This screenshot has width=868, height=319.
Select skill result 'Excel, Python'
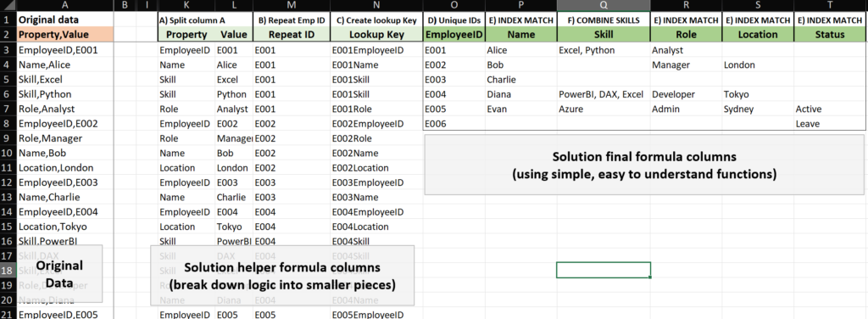[x=604, y=50]
